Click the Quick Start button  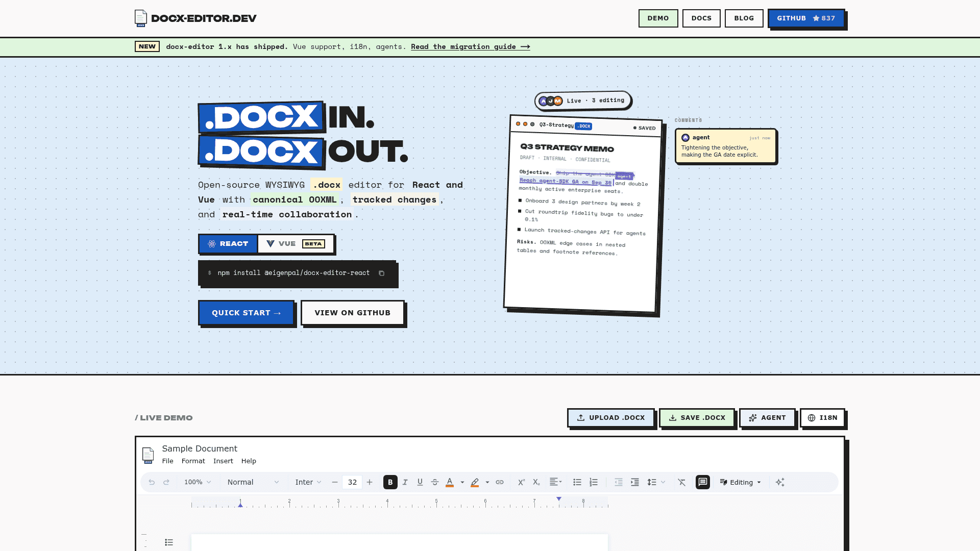coord(246,313)
